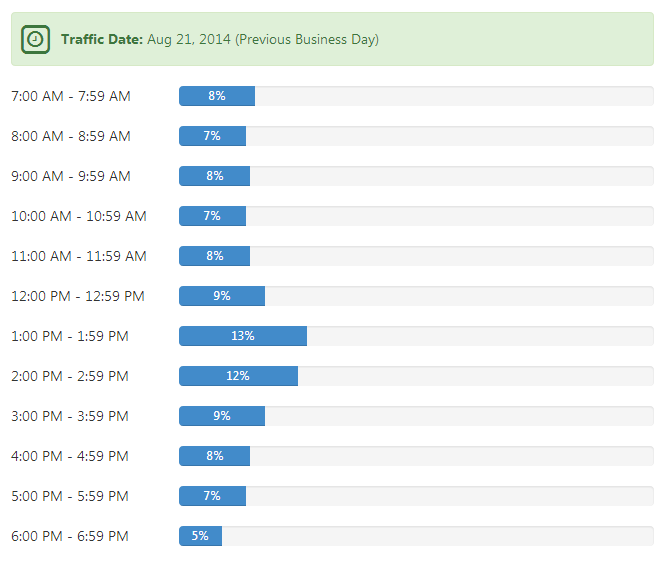This screenshot has width=664, height=578.
Task: Click the 9:00 AM - 9:59 AM progress bar
Action: click(x=215, y=176)
